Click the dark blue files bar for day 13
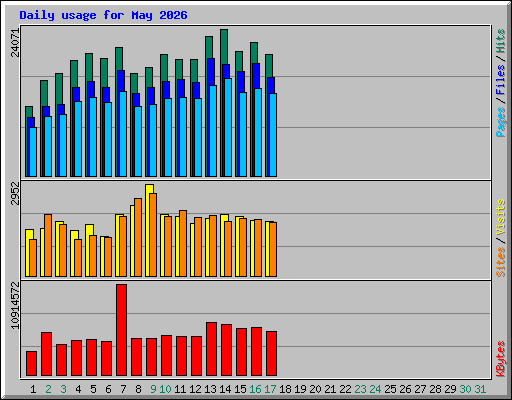The image size is (512, 400). pos(211,72)
